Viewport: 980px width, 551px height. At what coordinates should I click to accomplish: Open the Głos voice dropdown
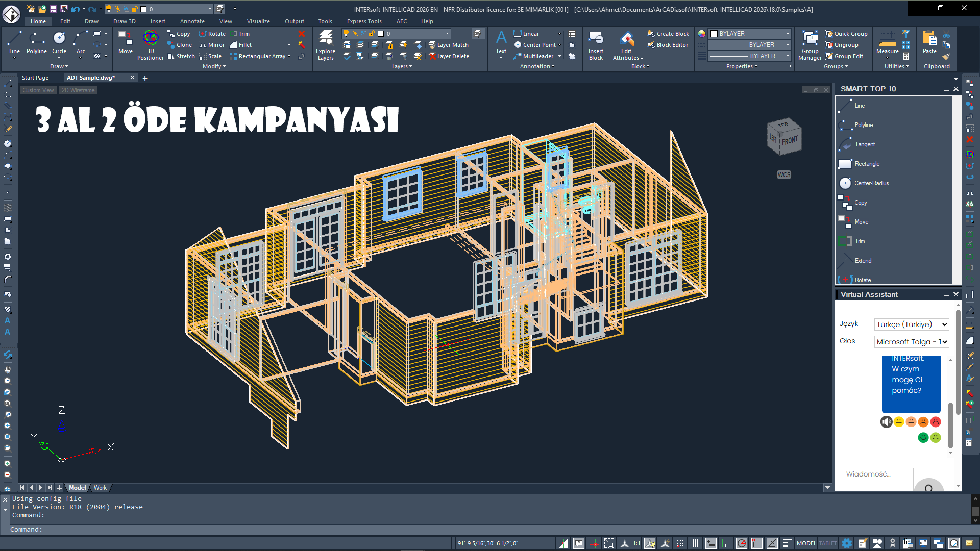pyautogui.click(x=912, y=342)
